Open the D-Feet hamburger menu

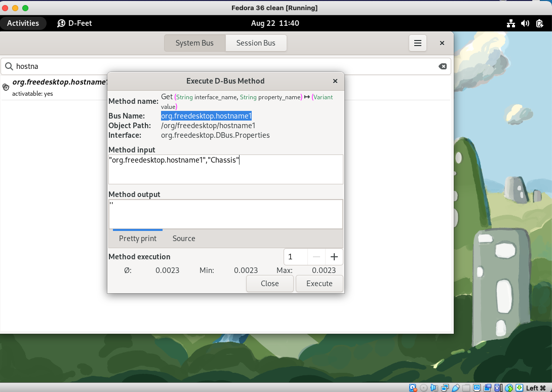417,43
